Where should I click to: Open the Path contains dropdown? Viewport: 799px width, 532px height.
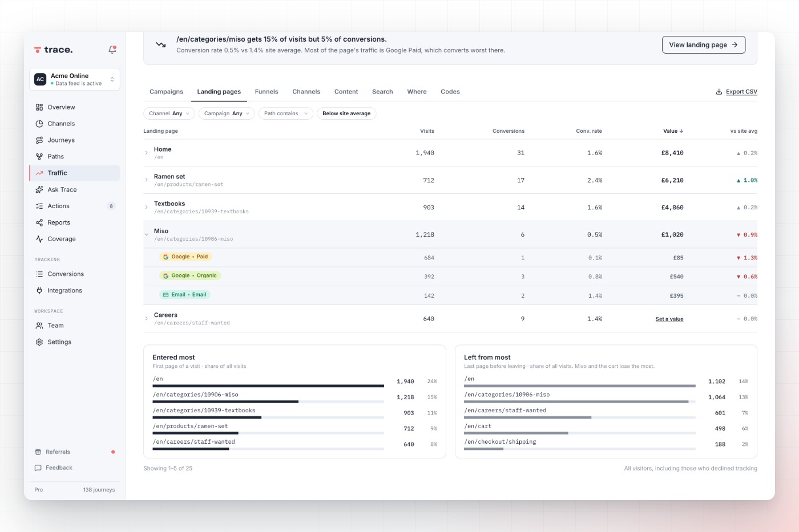pyautogui.click(x=286, y=113)
